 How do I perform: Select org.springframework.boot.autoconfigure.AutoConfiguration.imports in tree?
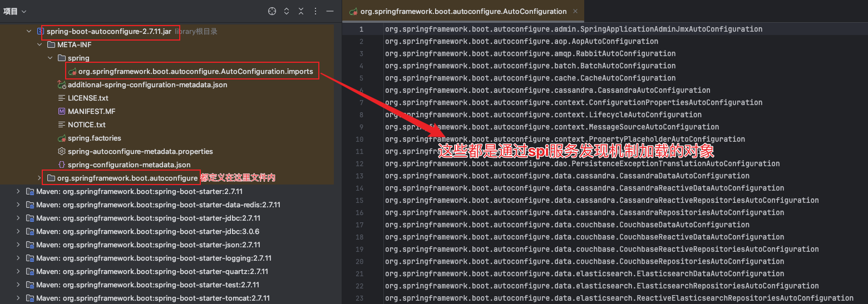pyautogui.click(x=196, y=72)
